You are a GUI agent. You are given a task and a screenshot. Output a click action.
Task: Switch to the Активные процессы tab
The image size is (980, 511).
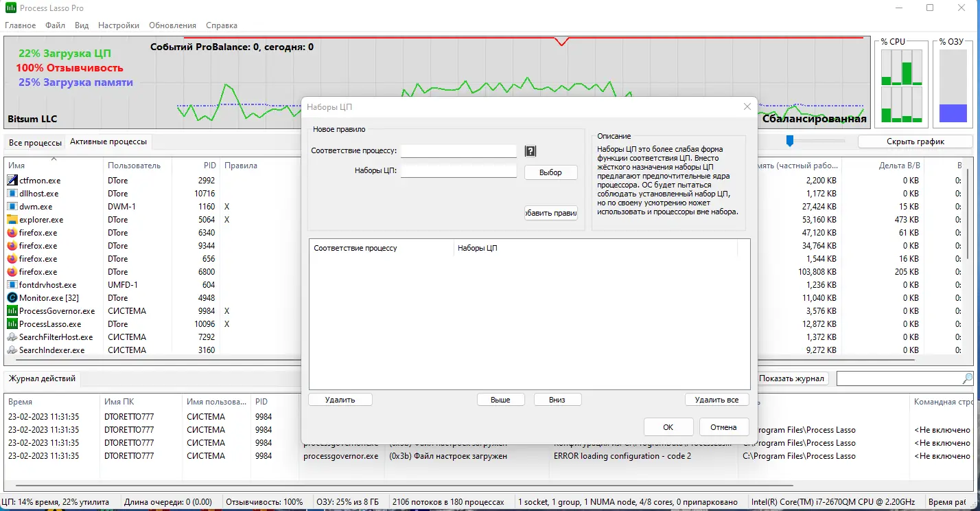tap(108, 141)
